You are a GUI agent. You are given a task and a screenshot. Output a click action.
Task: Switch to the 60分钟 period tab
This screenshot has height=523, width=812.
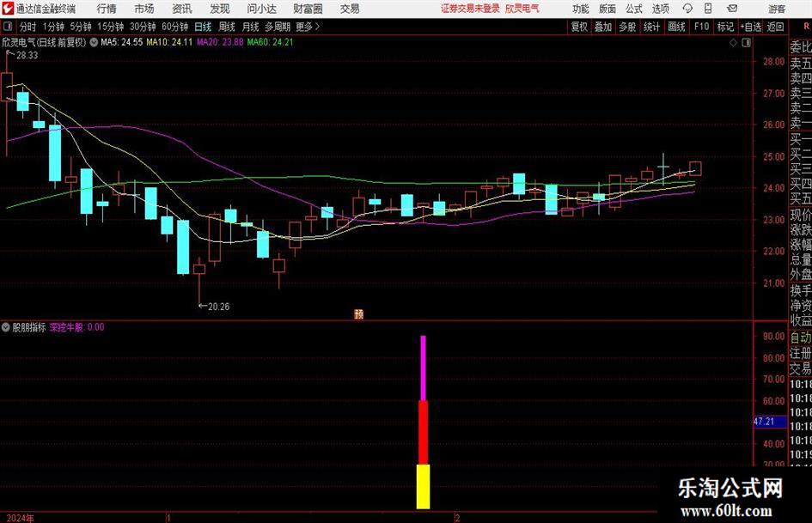point(174,27)
